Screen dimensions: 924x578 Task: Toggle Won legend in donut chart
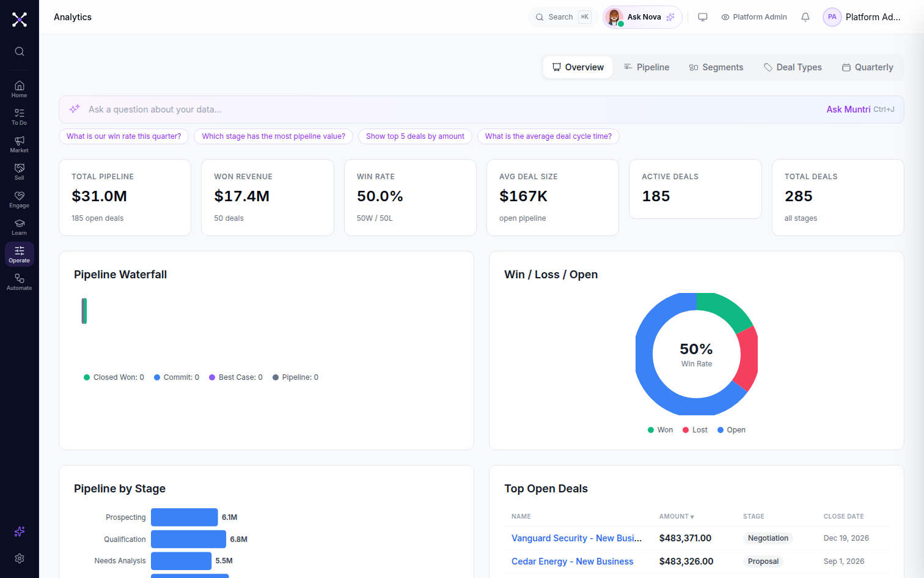point(660,430)
